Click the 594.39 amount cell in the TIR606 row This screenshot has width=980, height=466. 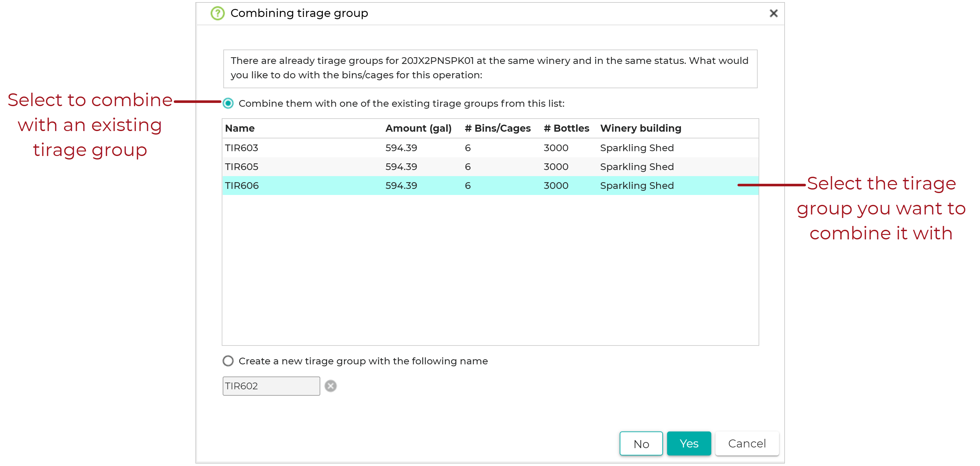click(x=401, y=186)
